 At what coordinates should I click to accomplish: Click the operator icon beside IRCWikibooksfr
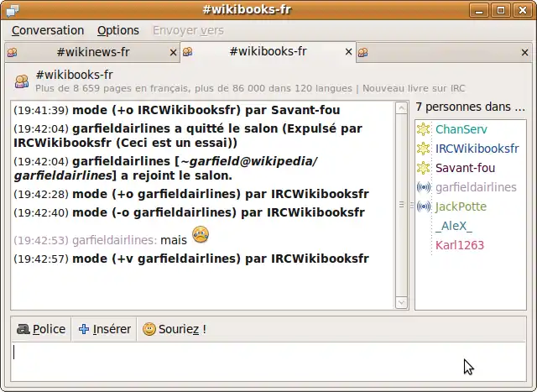coord(424,149)
